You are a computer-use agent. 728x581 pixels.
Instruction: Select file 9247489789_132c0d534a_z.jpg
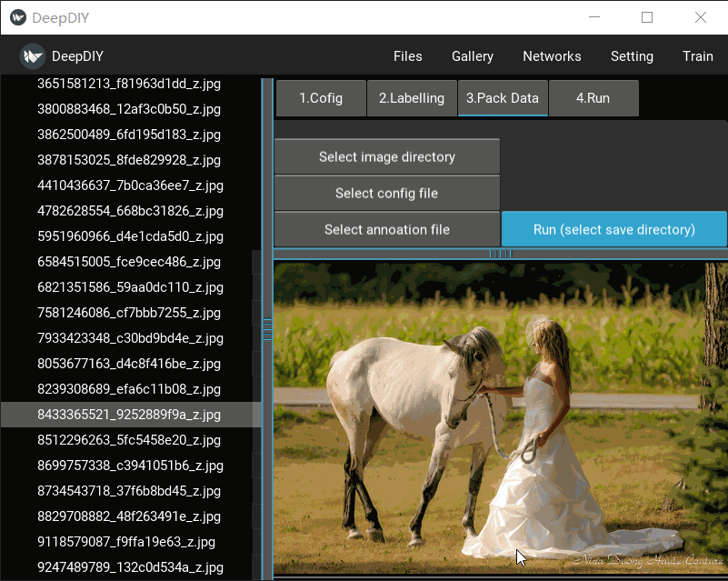point(130,567)
